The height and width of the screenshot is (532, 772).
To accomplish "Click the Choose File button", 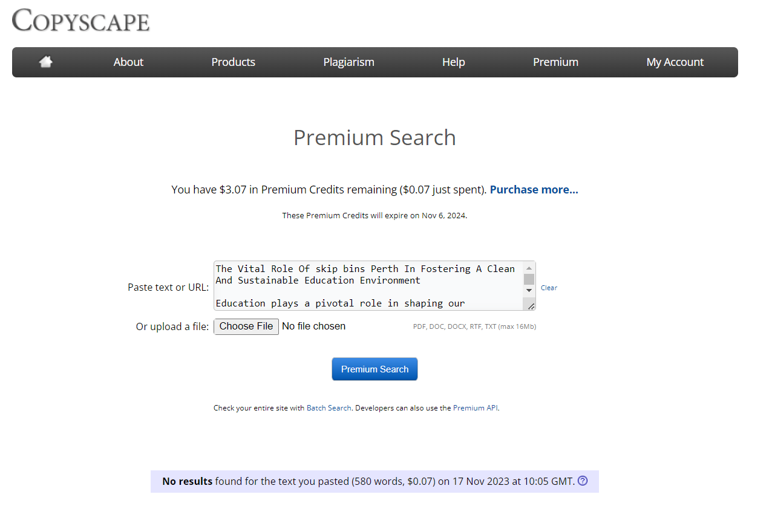I will click(x=246, y=326).
